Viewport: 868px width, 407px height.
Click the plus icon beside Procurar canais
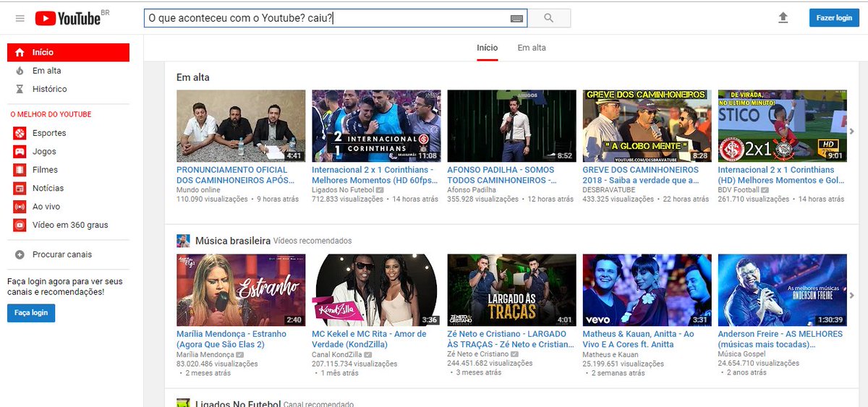point(20,254)
